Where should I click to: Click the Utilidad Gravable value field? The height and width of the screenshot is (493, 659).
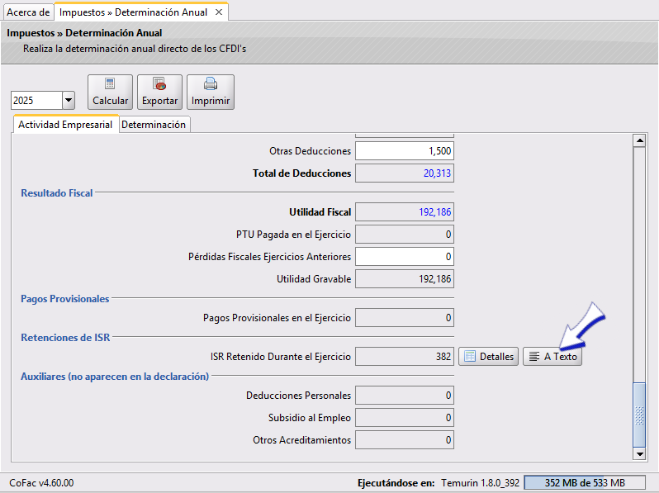[x=404, y=279]
